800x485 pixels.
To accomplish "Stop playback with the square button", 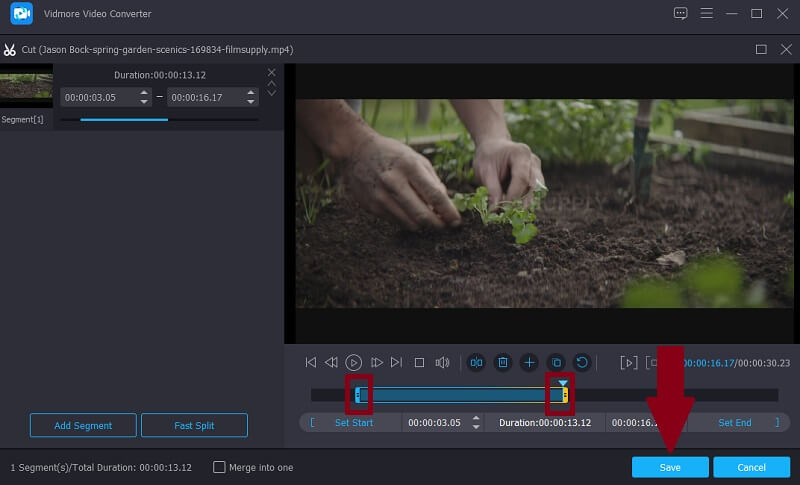I will tap(419, 362).
